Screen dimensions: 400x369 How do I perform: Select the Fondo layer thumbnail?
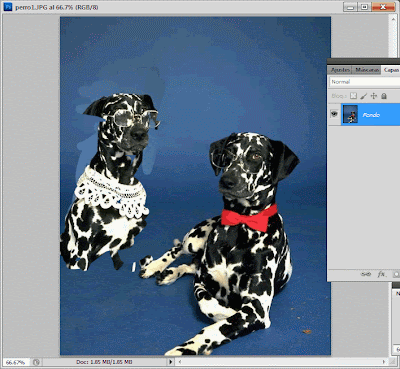350,114
